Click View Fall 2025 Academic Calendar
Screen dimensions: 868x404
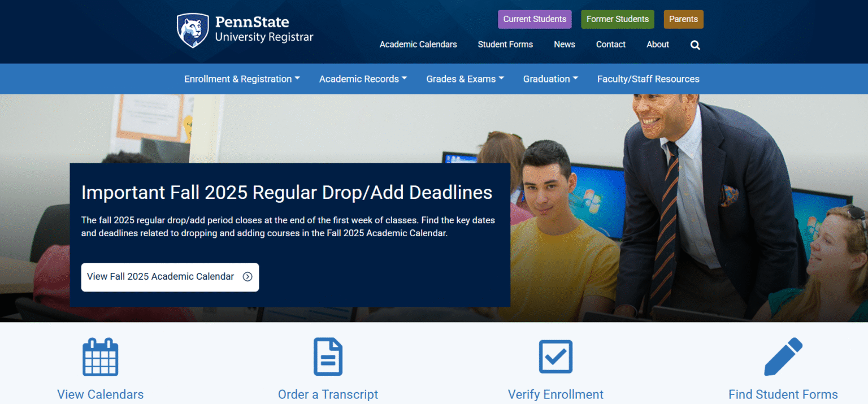point(160,277)
